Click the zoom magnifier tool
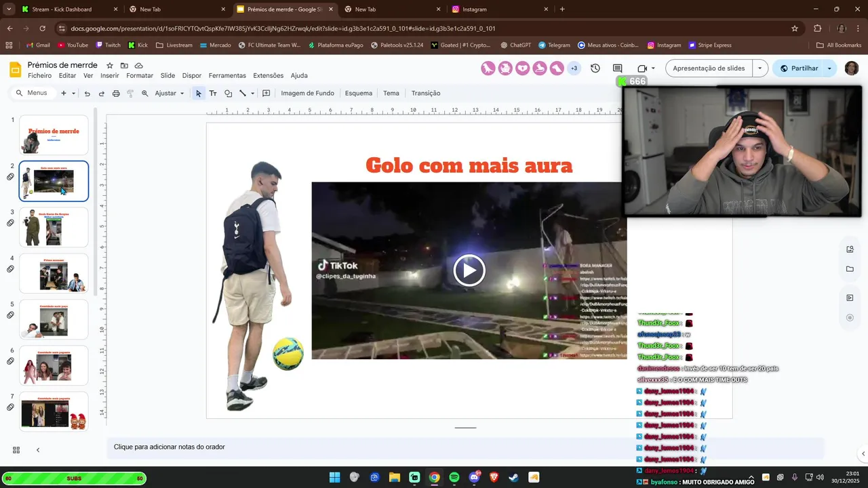This screenshot has width=868, height=488. coord(144,94)
